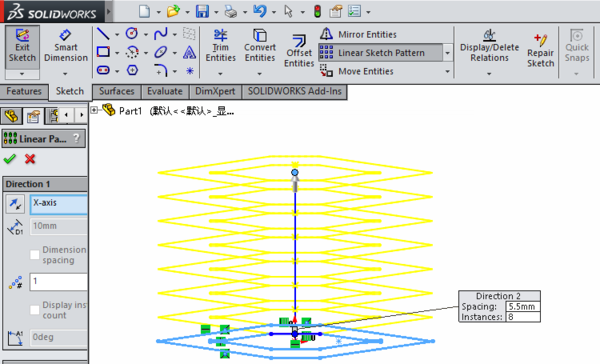
Task: Open the Sketch tab
Action: click(x=70, y=91)
